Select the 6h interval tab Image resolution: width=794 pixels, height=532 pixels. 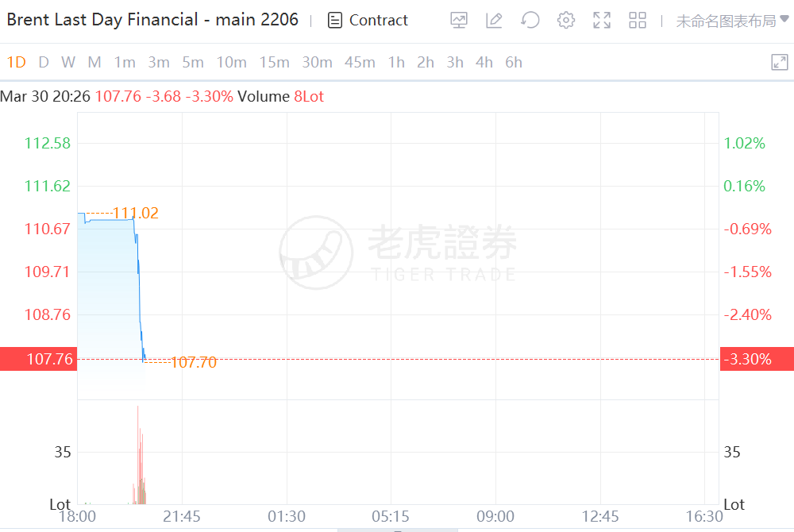(514, 63)
